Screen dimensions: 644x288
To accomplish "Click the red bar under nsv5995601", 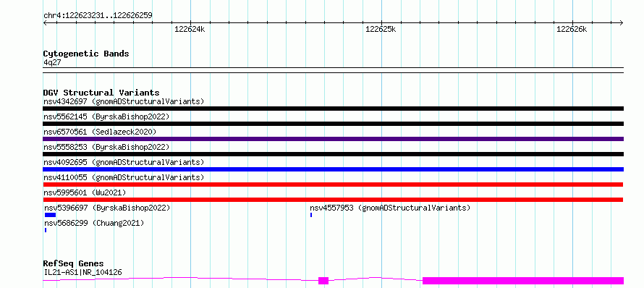I will [x=333, y=200].
